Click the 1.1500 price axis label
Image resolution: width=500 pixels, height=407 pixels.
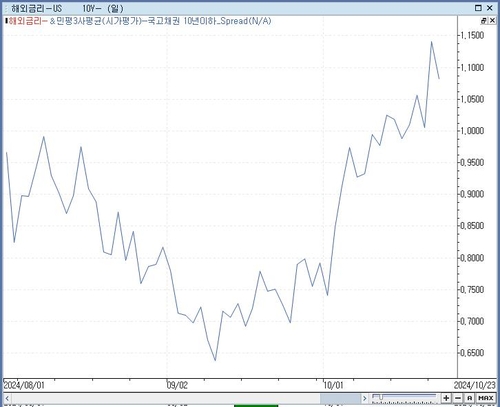click(x=472, y=35)
